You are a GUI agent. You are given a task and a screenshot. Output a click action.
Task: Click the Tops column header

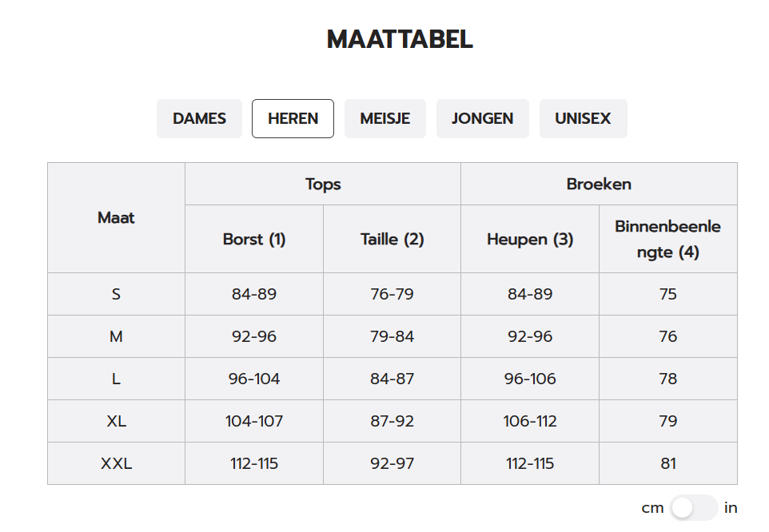click(323, 185)
